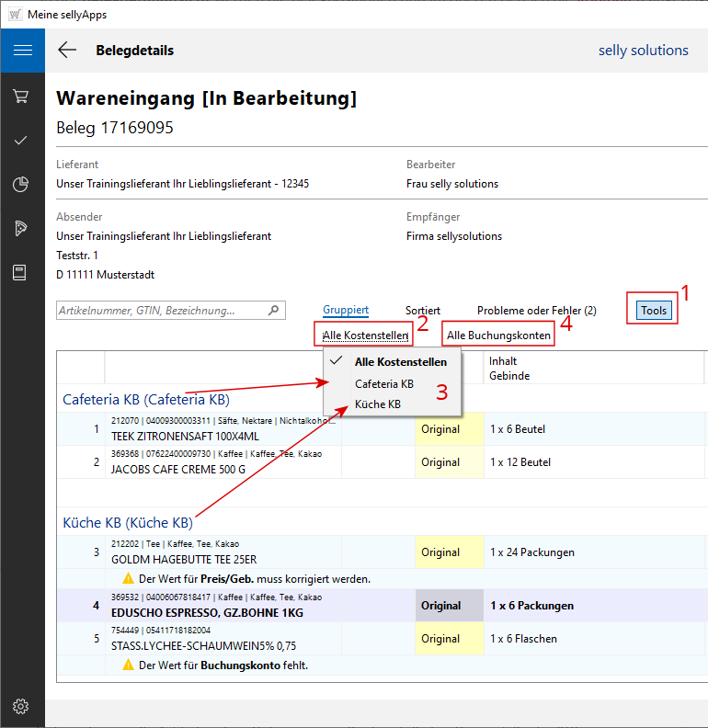Image resolution: width=708 pixels, height=728 pixels.
Task: Switch to the 'Gruppiert' view tab
Action: (346, 311)
